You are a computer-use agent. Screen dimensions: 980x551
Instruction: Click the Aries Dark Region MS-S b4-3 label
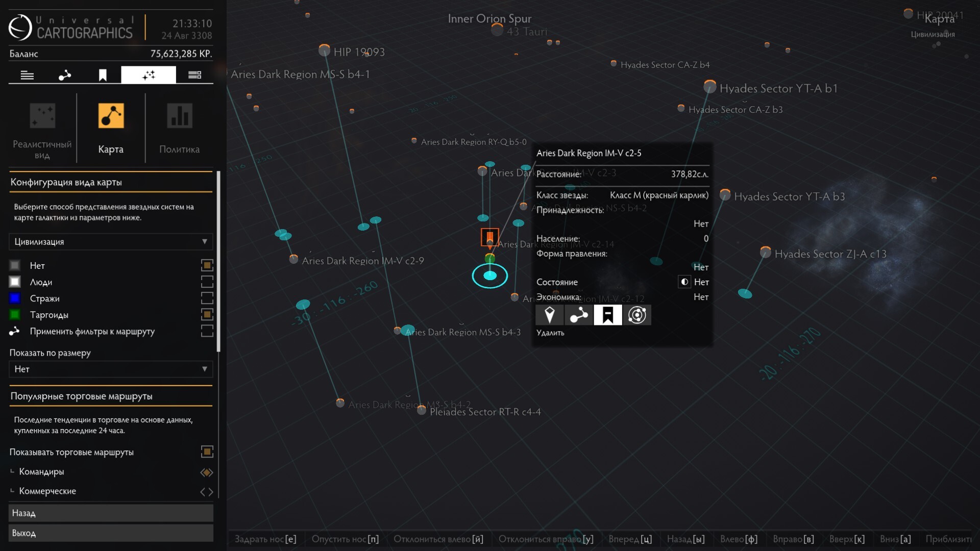pyautogui.click(x=463, y=332)
